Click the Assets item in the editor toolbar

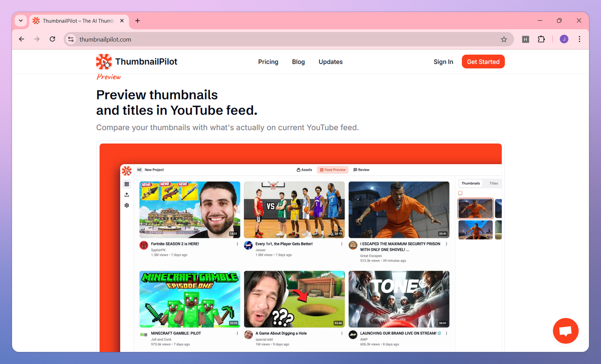click(x=304, y=170)
